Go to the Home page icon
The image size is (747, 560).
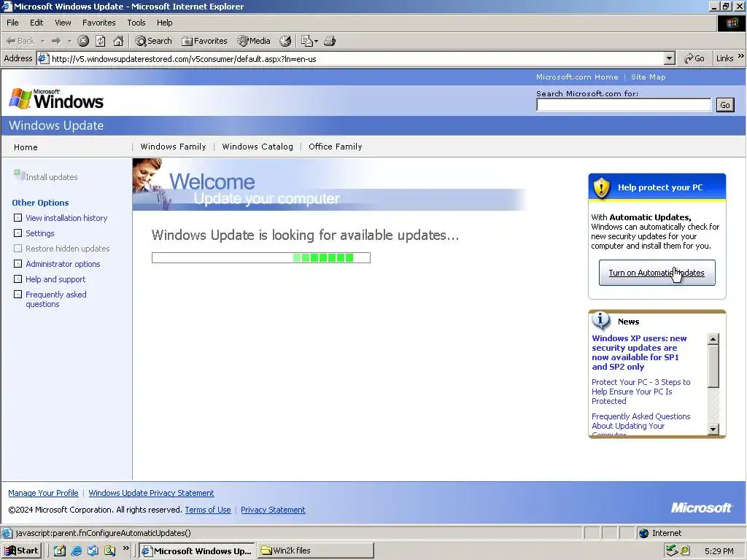pyautogui.click(x=118, y=41)
